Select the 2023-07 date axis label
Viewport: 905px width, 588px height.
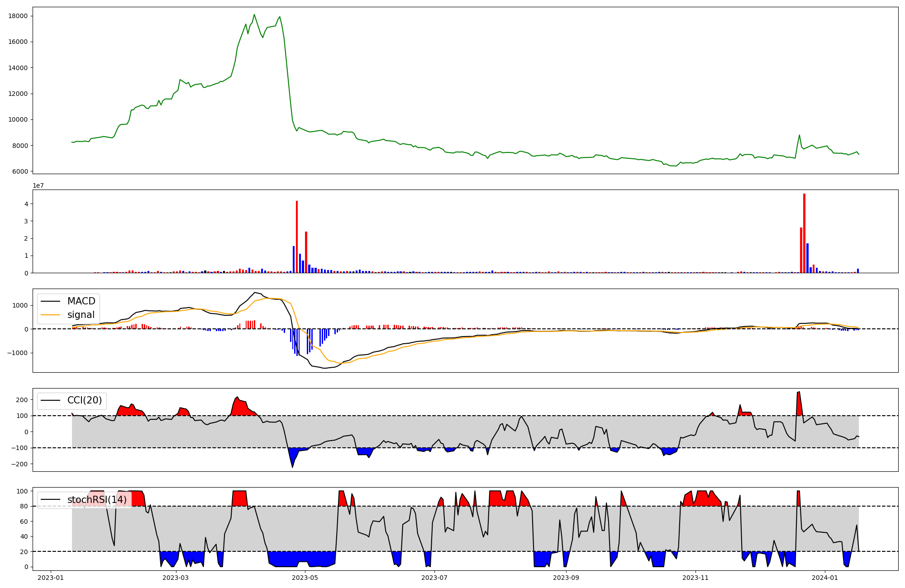434,578
